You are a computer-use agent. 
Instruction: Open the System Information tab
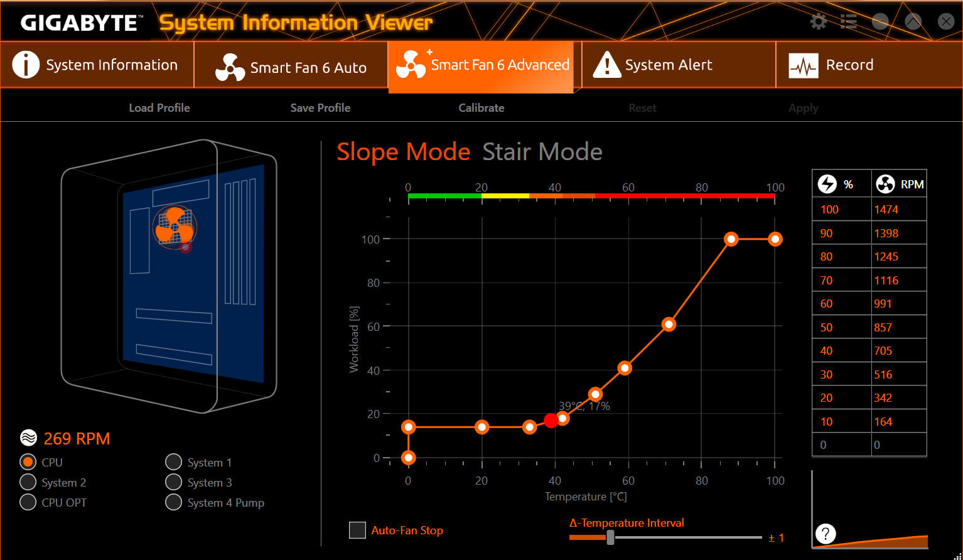click(x=97, y=65)
